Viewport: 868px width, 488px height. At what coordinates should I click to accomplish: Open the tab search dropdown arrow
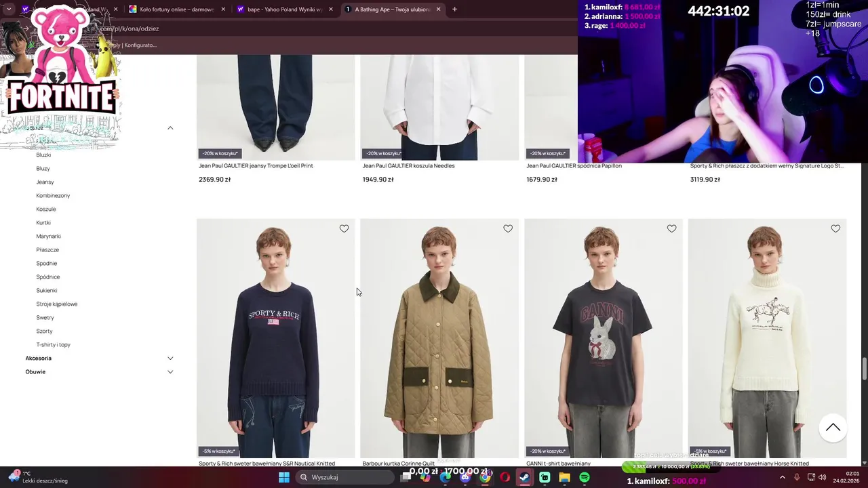(x=8, y=9)
